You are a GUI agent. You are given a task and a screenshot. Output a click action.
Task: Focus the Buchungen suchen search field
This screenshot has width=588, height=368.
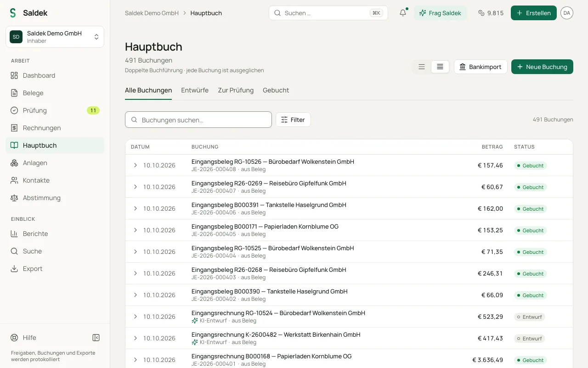pyautogui.click(x=198, y=120)
